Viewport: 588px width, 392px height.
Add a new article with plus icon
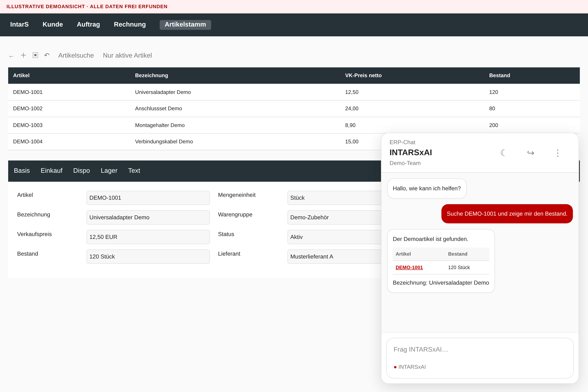point(23,55)
